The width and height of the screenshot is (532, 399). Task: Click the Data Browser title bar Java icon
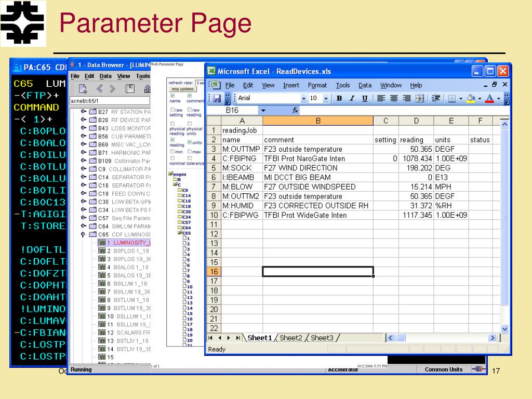tap(73, 64)
